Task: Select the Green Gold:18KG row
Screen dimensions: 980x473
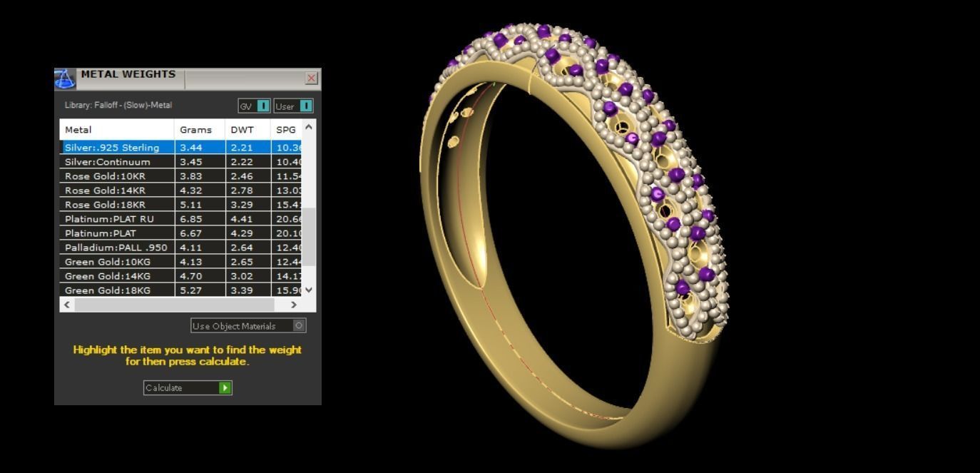Action: (180, 290)
